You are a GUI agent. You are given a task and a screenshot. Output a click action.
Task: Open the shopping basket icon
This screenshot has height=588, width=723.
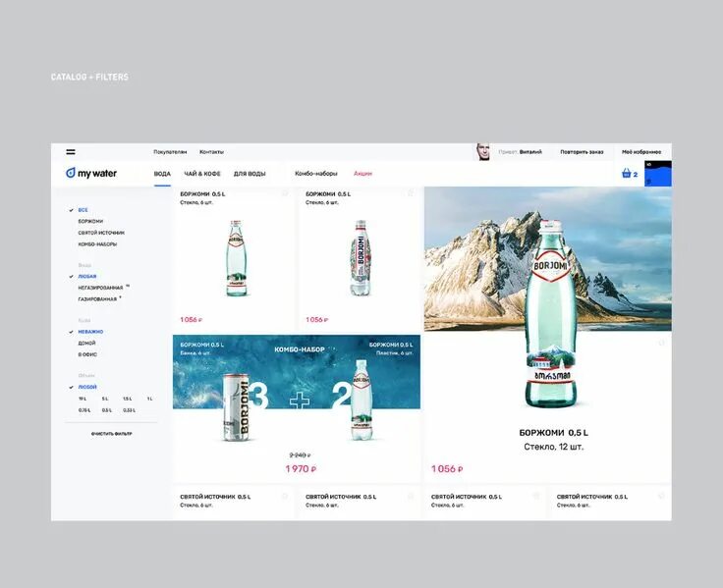(626, 174)
